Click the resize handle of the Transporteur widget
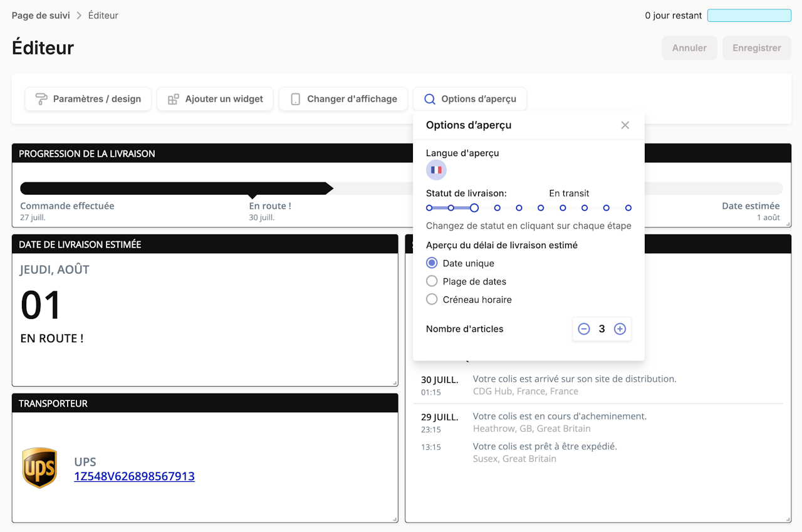This screenshot has height=532, width=802. click(395, 519)
